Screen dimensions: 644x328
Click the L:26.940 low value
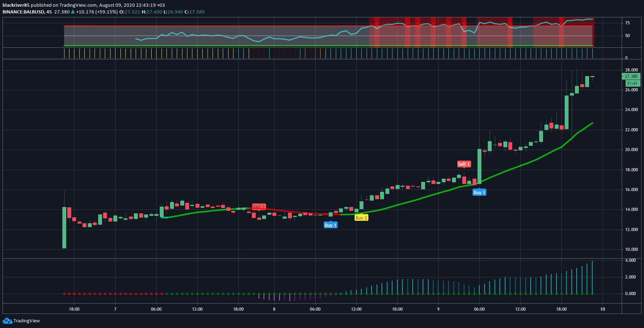coord(173,12)
